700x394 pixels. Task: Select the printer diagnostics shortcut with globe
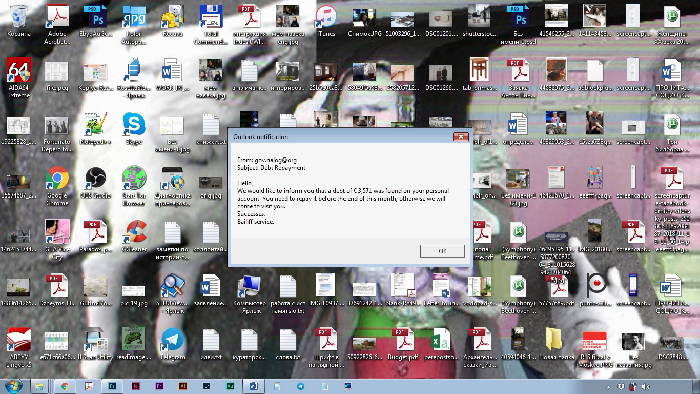172,186
